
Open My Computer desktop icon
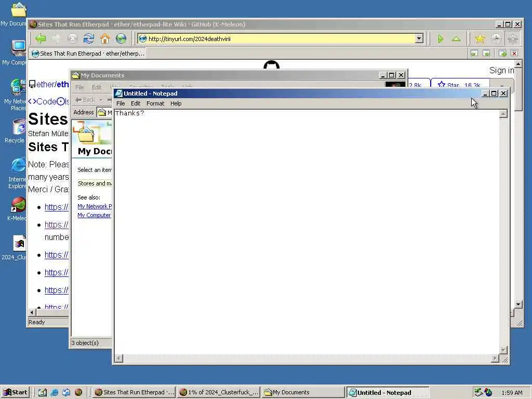coord(18,48)
